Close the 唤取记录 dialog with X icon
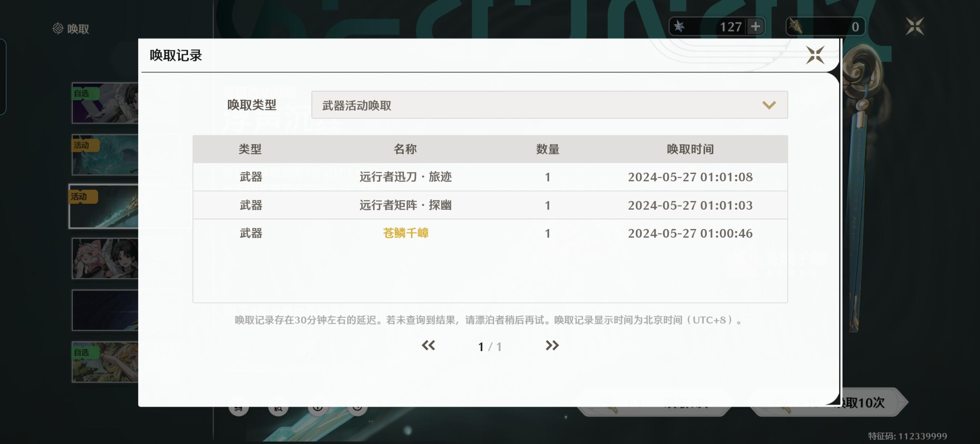 (814, 55)
